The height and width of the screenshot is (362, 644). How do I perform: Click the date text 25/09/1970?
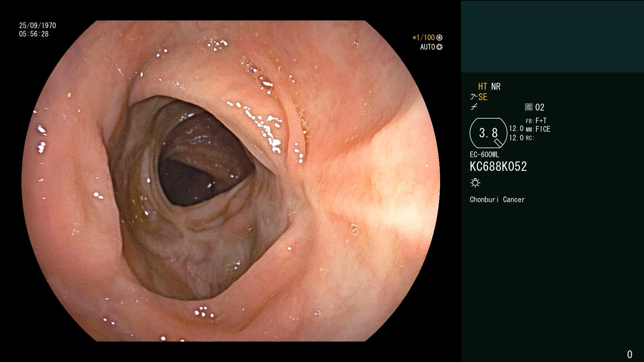38,25
